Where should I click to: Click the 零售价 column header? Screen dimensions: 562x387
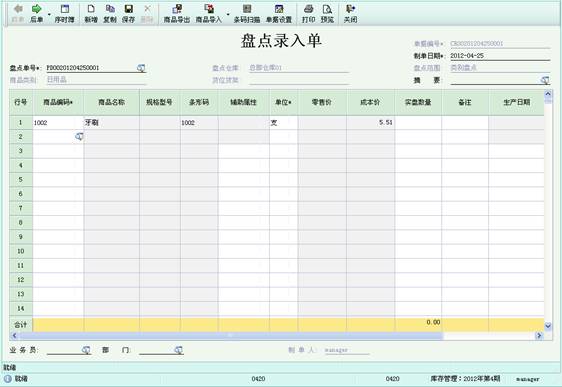pos(322,102)
